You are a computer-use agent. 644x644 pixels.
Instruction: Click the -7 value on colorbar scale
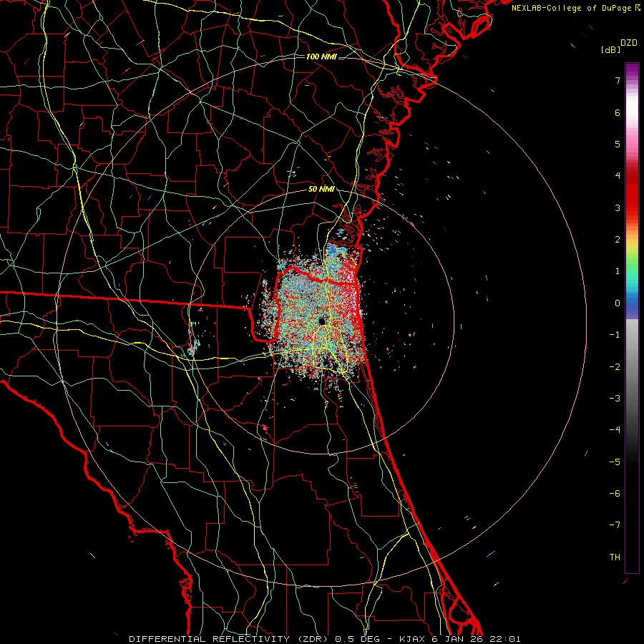(615, 525)
